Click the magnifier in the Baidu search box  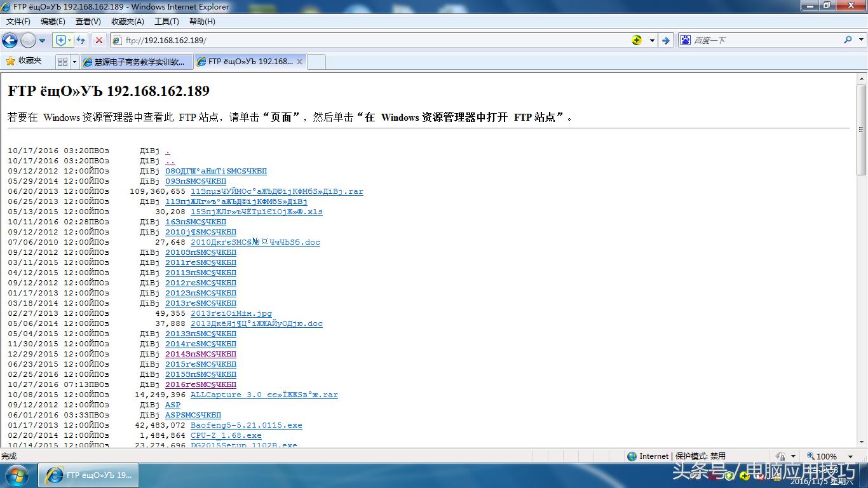(x=847, y=39)
